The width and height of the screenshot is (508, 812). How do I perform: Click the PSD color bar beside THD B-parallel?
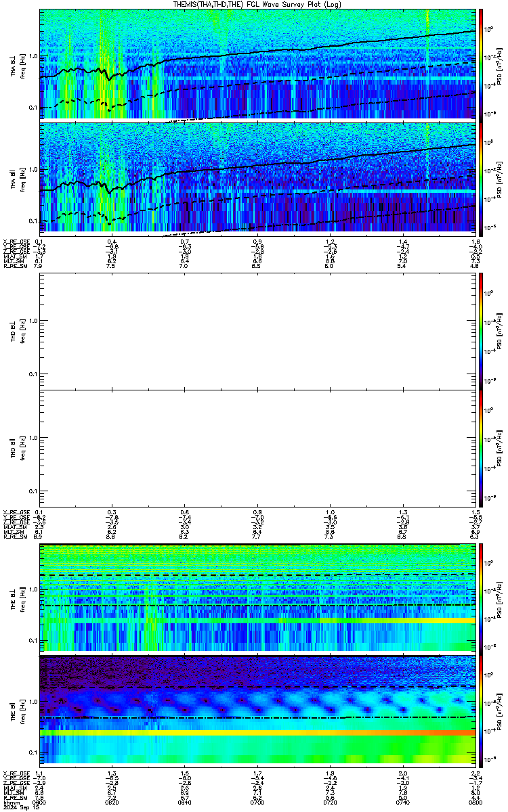480,449
